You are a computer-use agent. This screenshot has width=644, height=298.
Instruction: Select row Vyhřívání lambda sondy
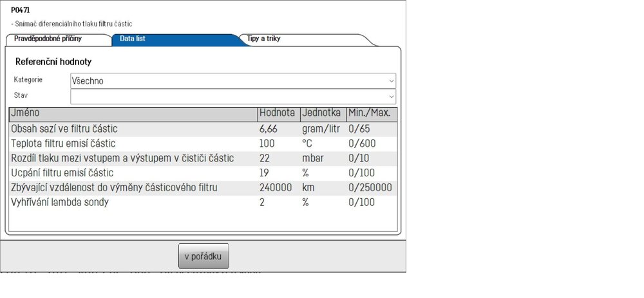(x=204, y=202)
